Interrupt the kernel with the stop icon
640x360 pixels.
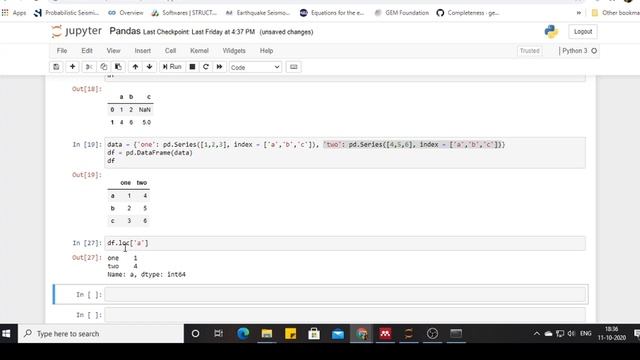click(192, 67)
